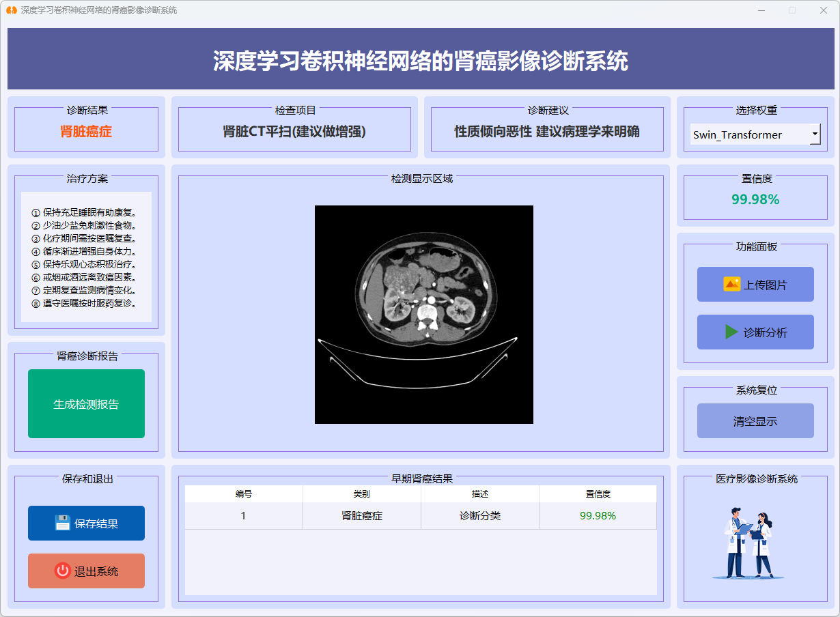This screenshot has height=617, width=840.
Task: Click the two doctors illustration
Action: (x=748, y=543)
